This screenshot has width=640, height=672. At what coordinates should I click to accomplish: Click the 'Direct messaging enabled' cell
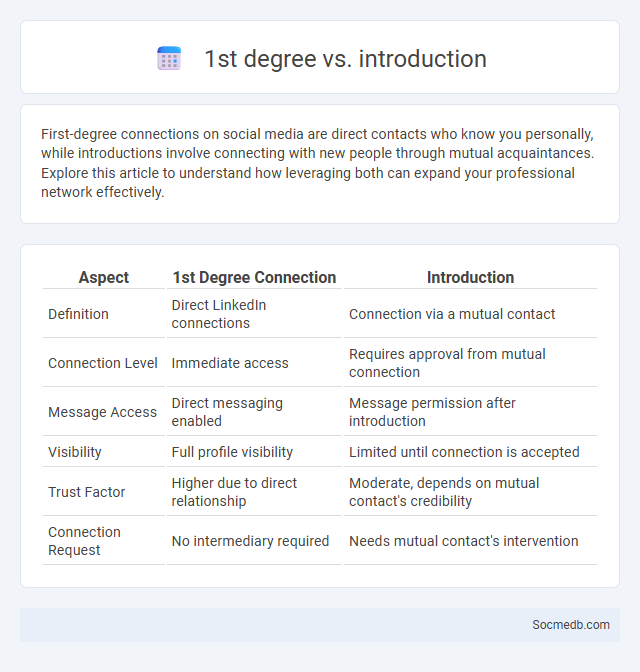coord(254,412)
